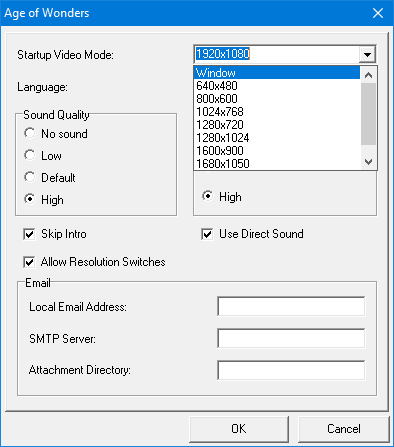Select 1280x1024 resolution option

(277, 138)
